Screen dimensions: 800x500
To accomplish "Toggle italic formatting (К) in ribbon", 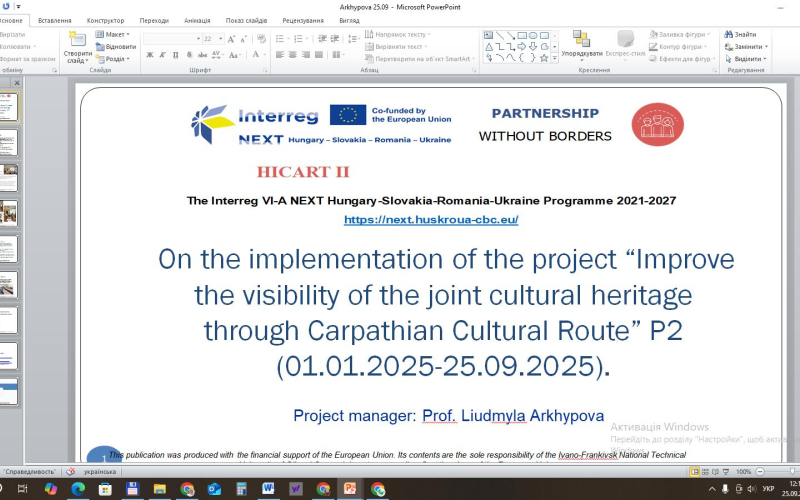I will click(x=162, y=55).
